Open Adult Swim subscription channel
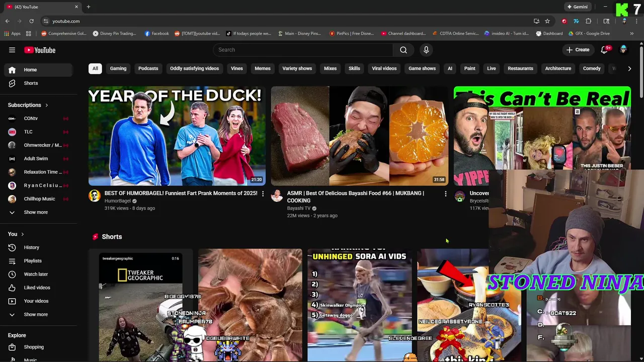This screenshot has width=644, height=362. click(x=38, y=158)
